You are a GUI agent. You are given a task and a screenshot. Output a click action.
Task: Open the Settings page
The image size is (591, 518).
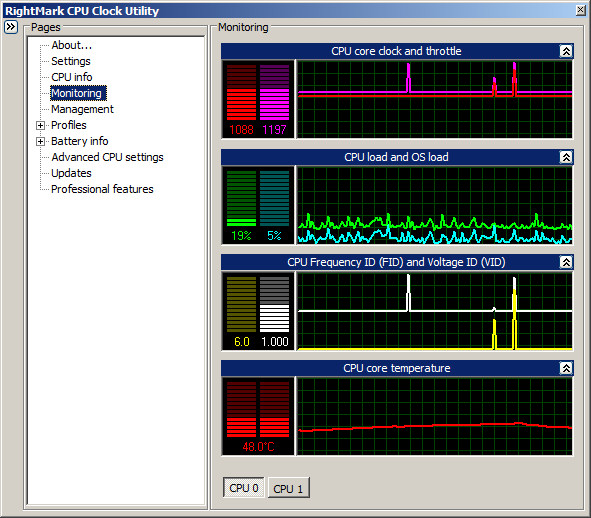pos(71,61)
